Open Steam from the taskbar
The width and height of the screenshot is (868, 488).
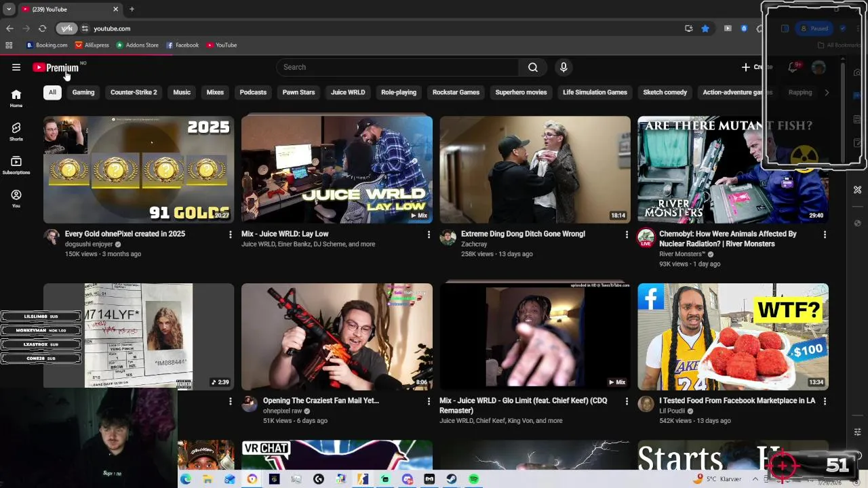[x=452, y=479]
